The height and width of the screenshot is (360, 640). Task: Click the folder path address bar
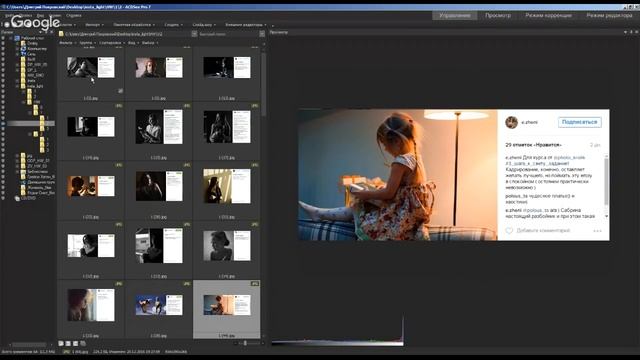pos(127,34)
